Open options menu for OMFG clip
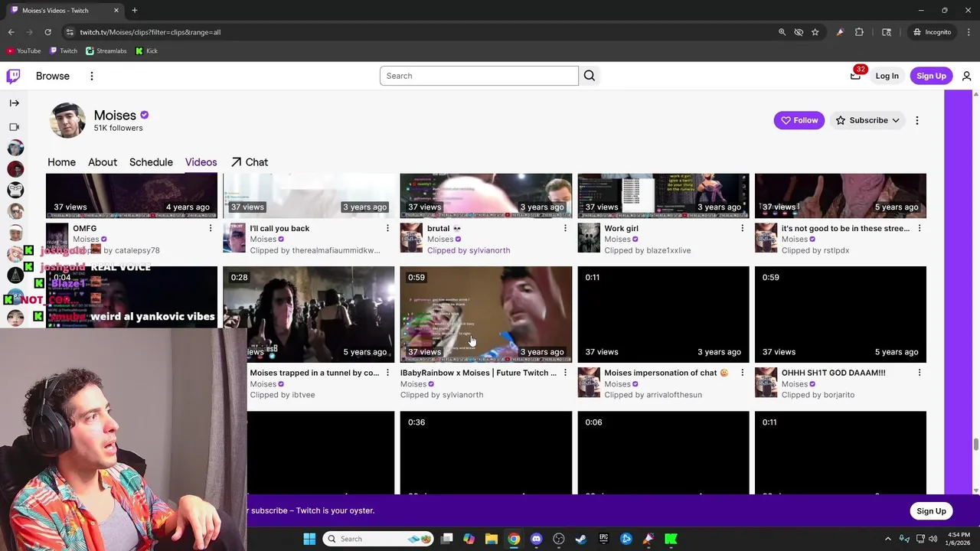Viewport: 980px width, 551px height. click(211, 228)
